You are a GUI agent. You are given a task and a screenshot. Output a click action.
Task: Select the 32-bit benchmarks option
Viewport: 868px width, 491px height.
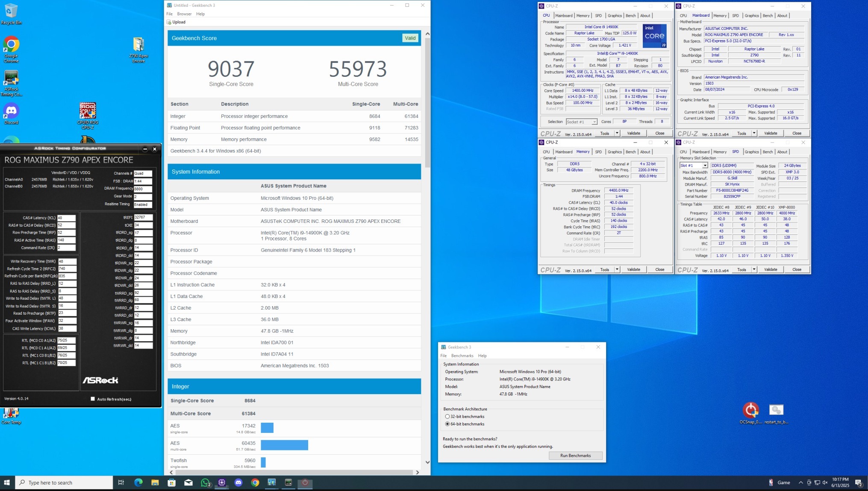click(447, 417)
